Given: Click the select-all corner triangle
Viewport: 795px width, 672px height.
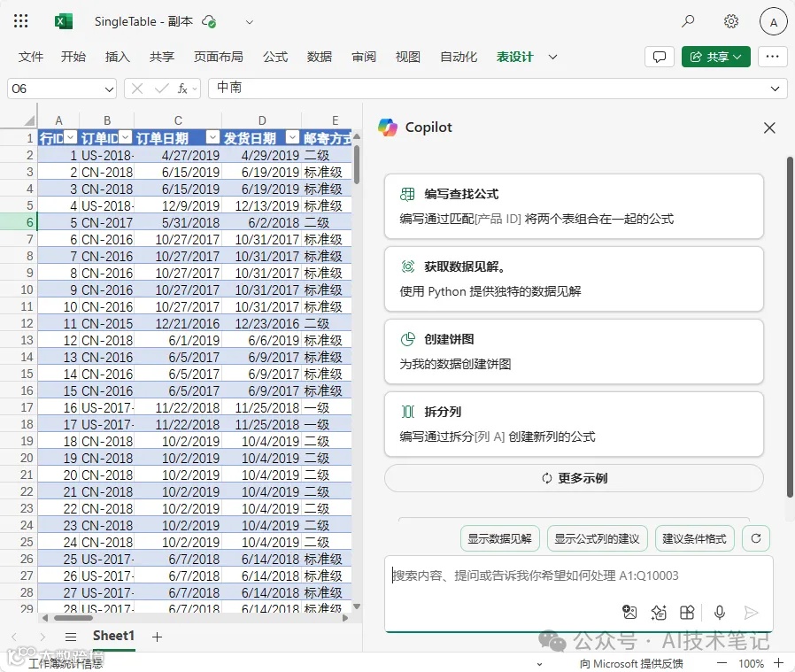Looking at the screenshot, I should 29,120.
